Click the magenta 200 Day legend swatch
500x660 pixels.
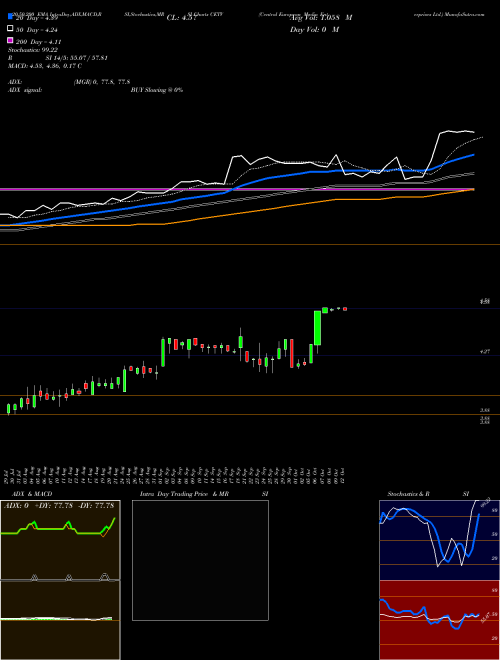click(11, 41)
